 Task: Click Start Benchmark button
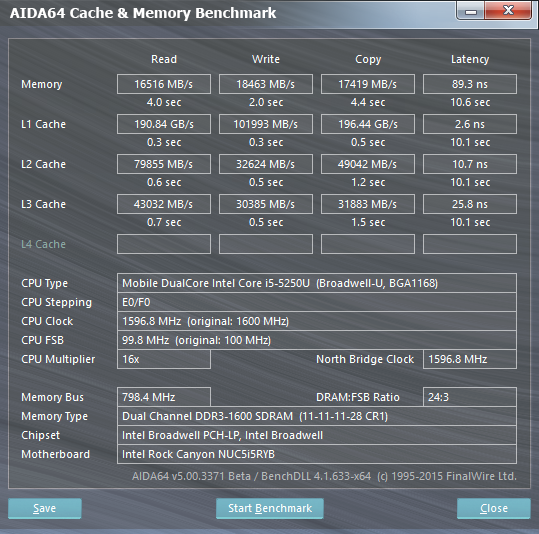click(270, 508)
